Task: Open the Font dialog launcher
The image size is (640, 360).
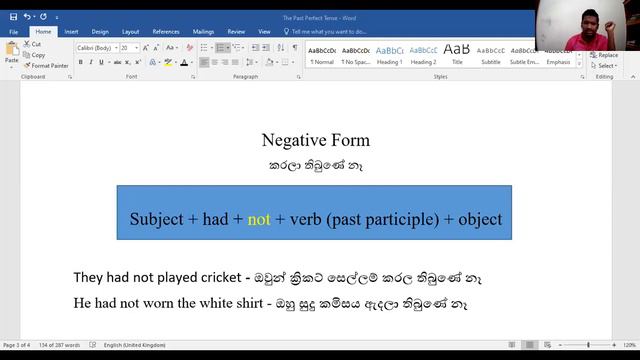Action: coord(193,77)
